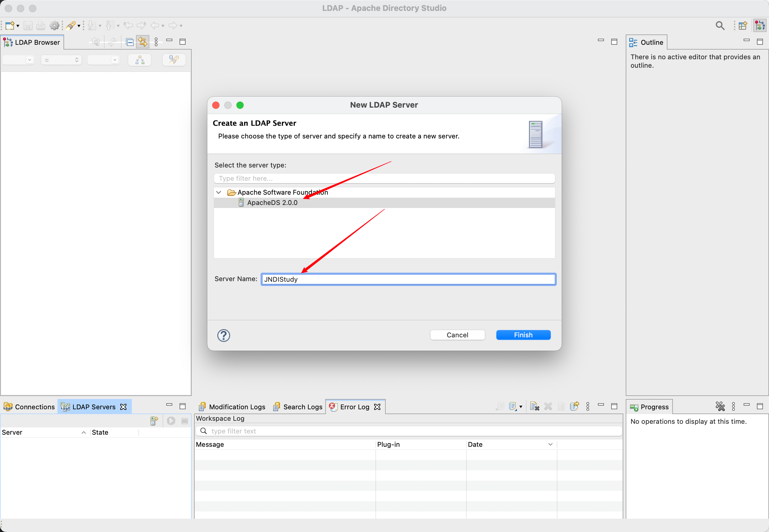Click the New wizard toolbar icon
The height and width of the screenshot is (532, 769).
(x=10, y=25)
